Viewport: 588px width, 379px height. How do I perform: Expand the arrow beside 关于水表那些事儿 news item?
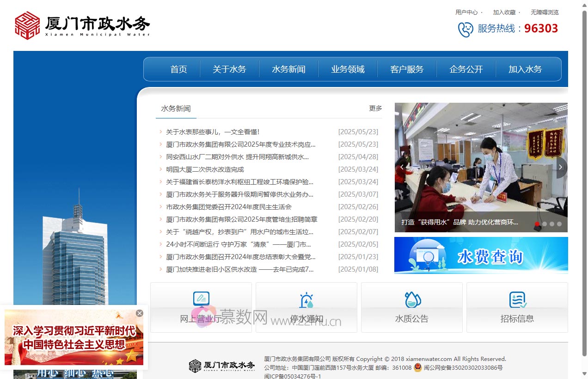tap(160, 132)
